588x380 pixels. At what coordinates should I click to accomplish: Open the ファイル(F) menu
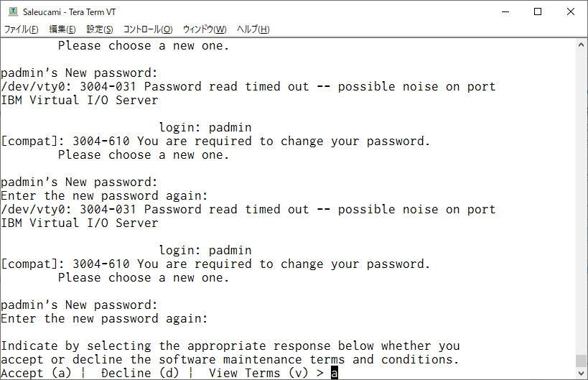(x=21, y=29)
